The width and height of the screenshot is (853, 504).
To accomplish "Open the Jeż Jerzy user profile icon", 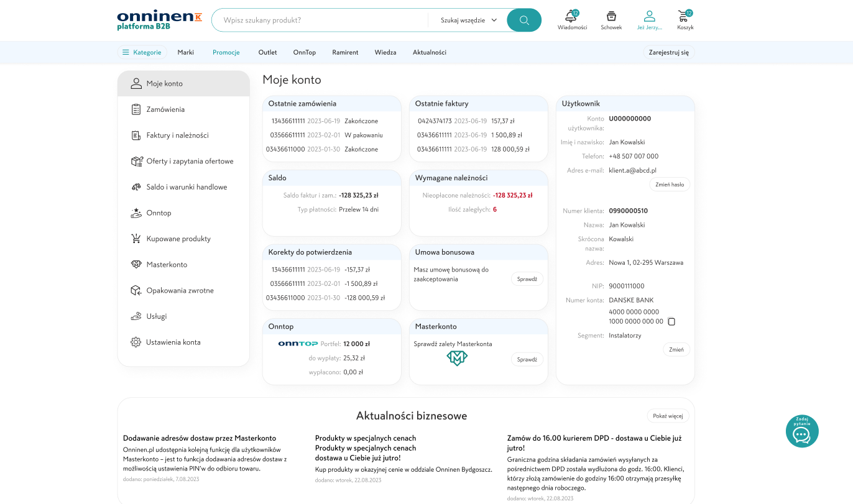I will (x=650, y=19).
